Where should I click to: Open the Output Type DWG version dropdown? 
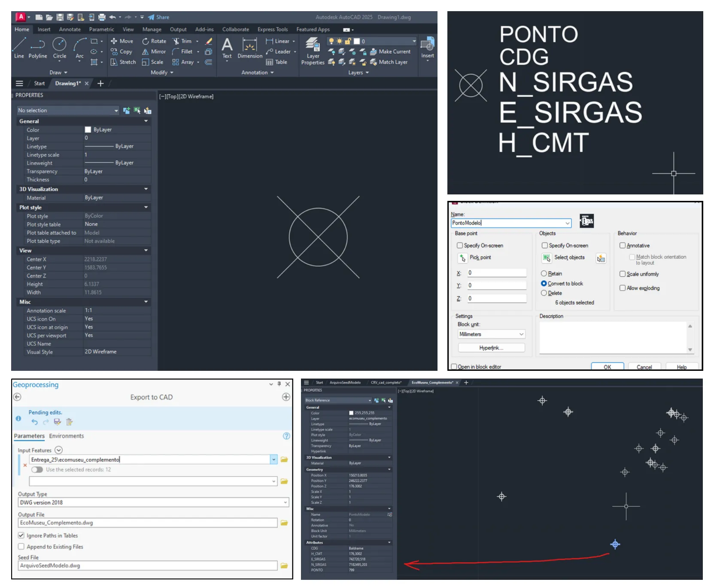[154, 502]
